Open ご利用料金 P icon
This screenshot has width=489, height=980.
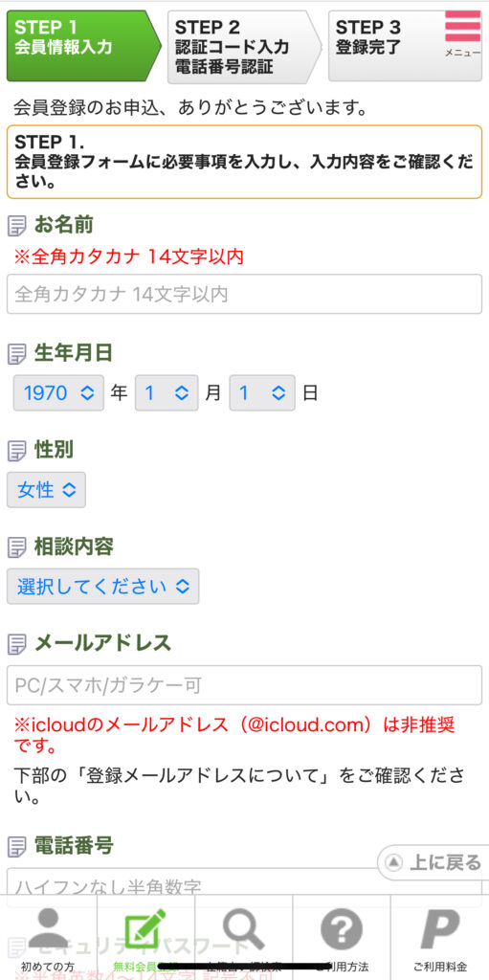click(439, 929)
